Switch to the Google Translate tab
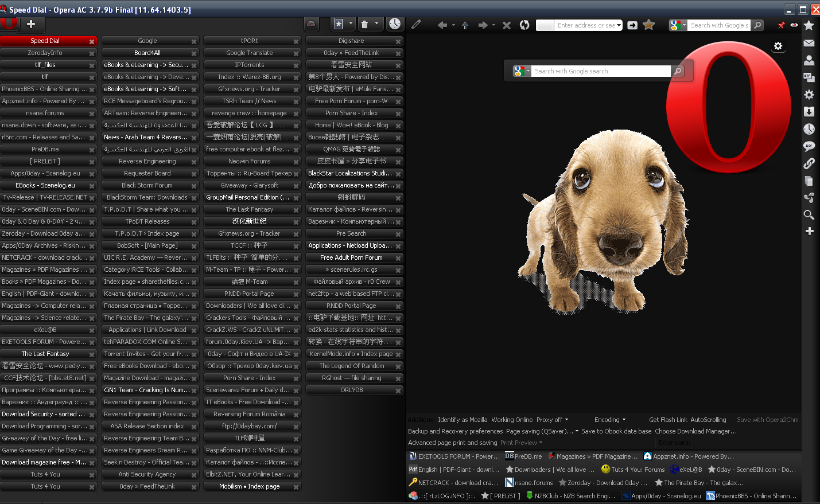Image resolution: width=820 pixels, height=504 pixels. tap(252, 53)
